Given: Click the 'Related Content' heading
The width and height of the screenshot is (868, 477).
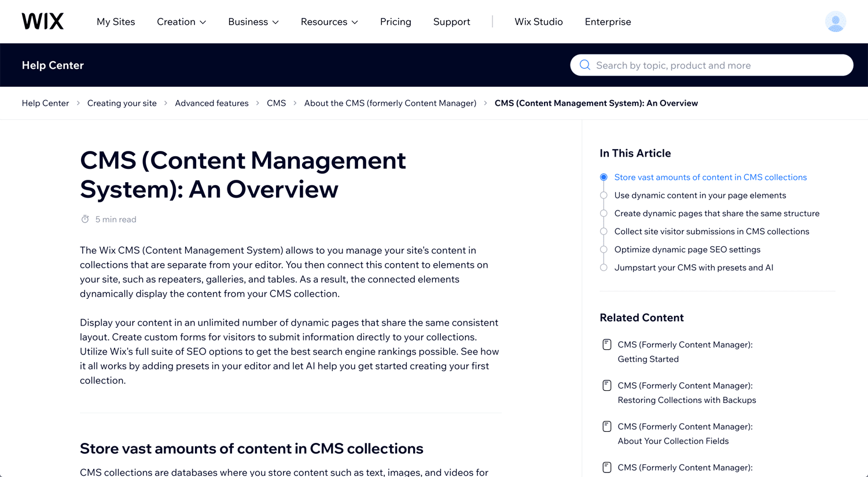Looking at the screenshot, I should tap(642, 317).
